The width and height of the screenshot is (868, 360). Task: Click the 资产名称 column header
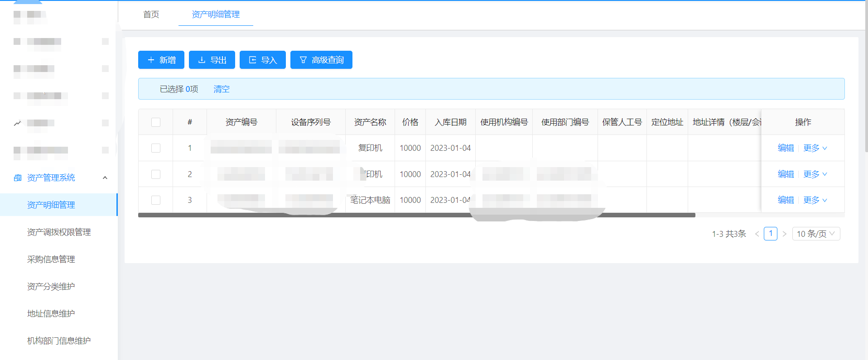(370, 122)
